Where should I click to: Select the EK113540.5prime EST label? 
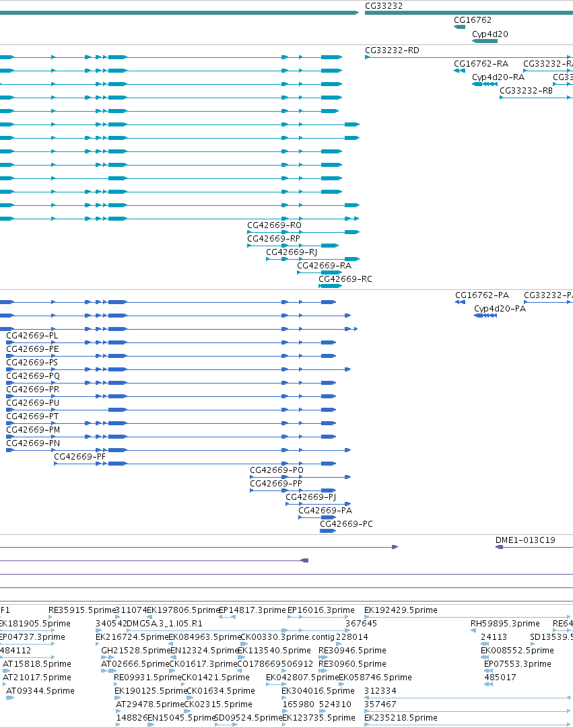pyautogui.click(x=274, y=651)
